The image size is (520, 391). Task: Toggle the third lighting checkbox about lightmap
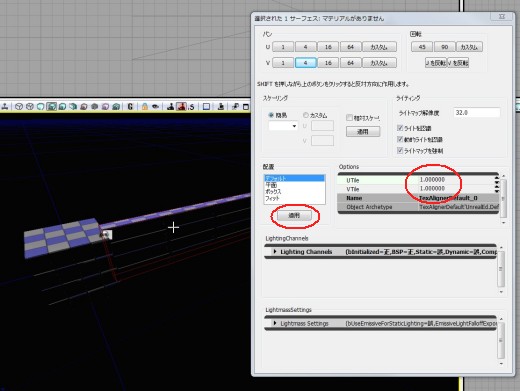[x=400, y=151]
